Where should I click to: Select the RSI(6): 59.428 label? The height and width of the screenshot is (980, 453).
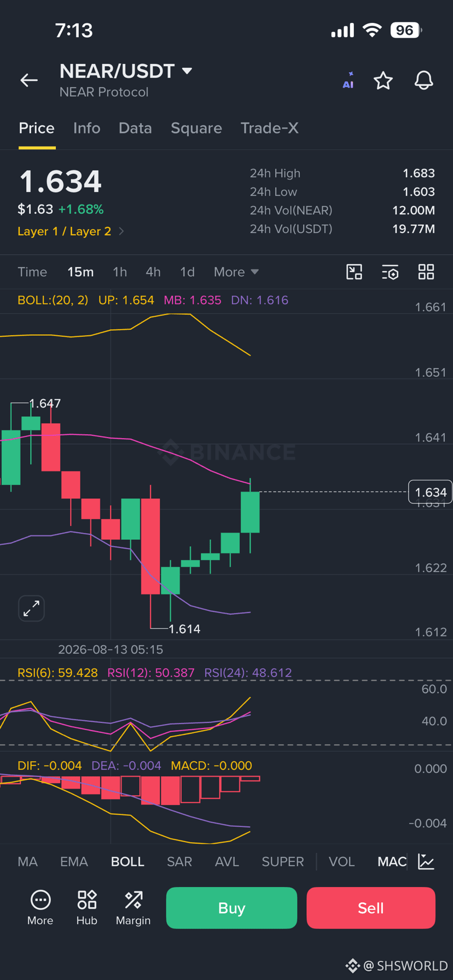coord(57,673)
